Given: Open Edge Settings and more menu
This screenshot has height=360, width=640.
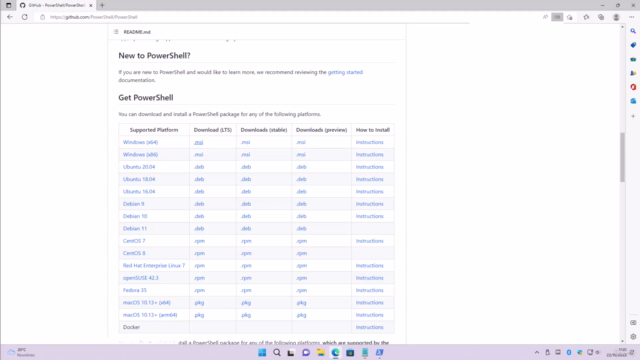Looking at the screenshot, I should tap(631, 17).
